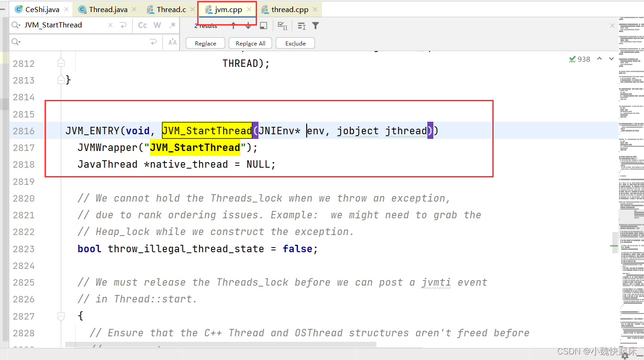The image size is (644, 360).
Task: Open search history dropdown in find field
Action: [16, 25]
